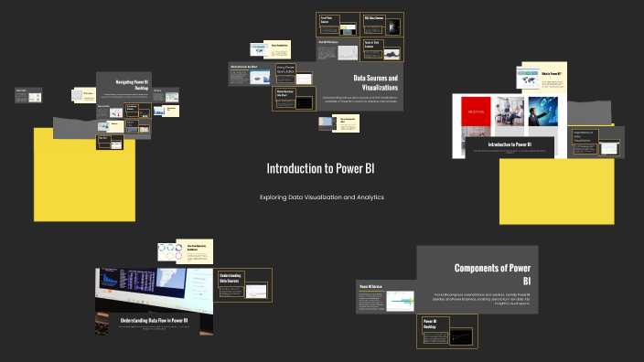This screenshot has height=362, width=644.
Task: Open 'Understanding Data Flow in Power BI' title
Action: tap(154, 320)
